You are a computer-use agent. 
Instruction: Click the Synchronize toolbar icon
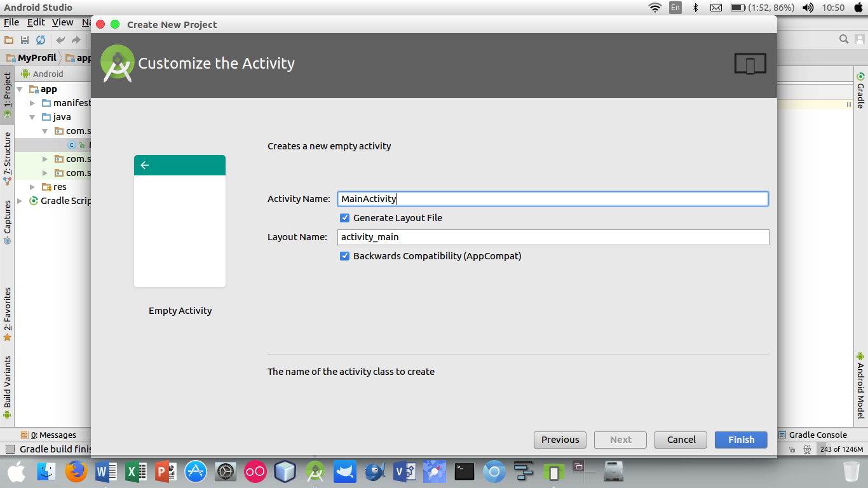(x=41, y=40)
